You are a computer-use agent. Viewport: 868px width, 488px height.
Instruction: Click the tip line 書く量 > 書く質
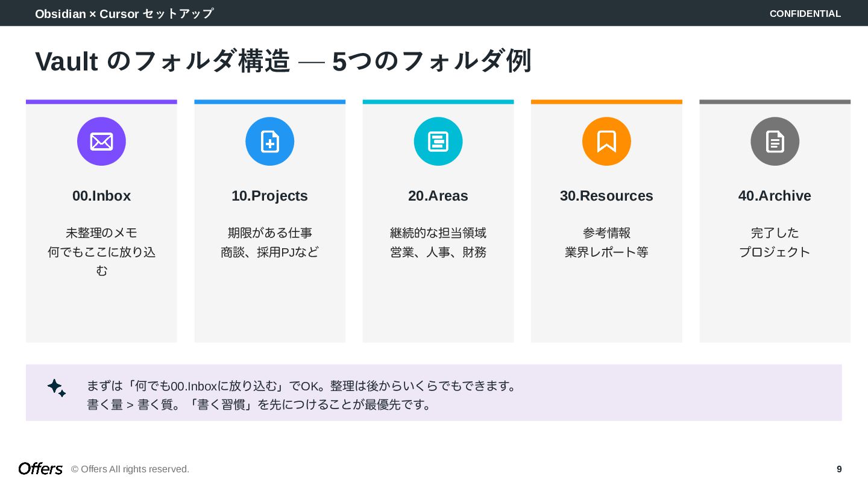[260, 404]
